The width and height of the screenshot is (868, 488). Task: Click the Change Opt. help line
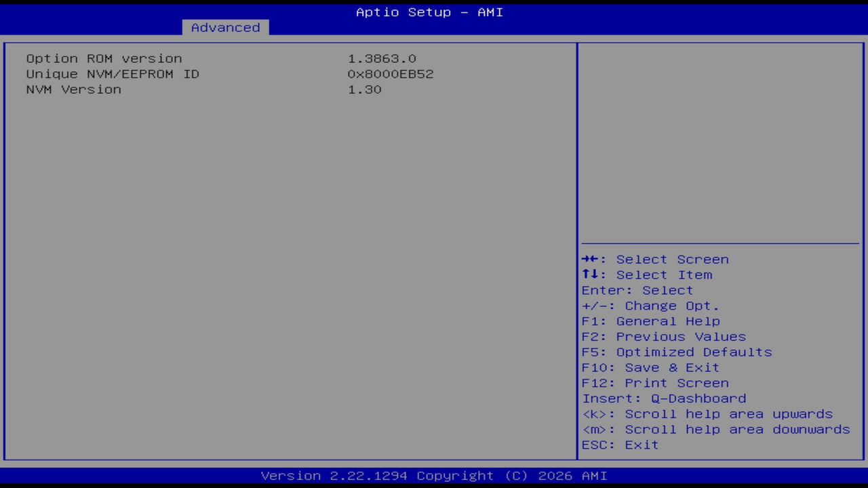click(650, 306)
